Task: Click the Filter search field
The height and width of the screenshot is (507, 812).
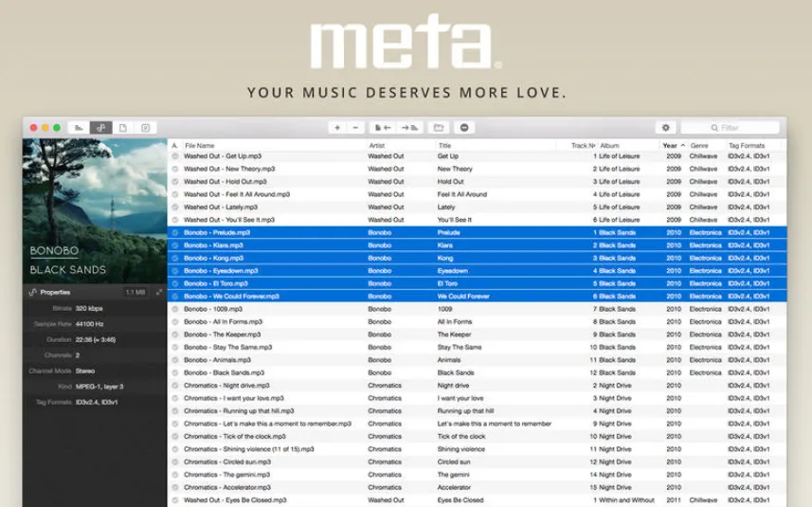Action: (x=731, y=127)
